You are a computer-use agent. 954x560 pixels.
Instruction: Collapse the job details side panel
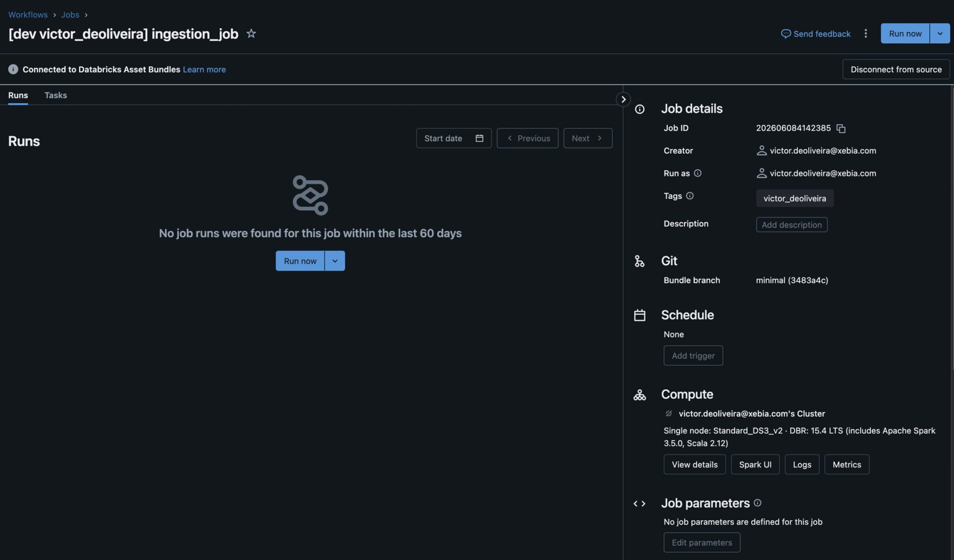click(x=623, y=99)
